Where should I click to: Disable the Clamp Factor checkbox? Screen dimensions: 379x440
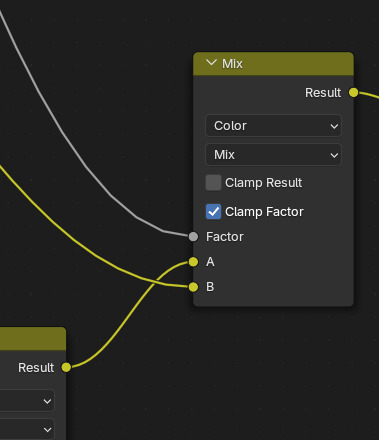point(213,212)
